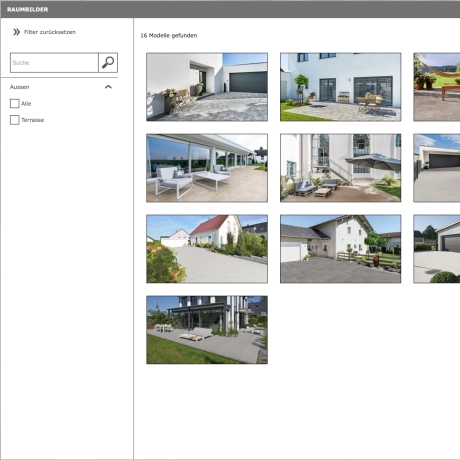460x460 pixels.
Task: Click the double-chevron filter reset icon
Action: (x=16, y=32)
